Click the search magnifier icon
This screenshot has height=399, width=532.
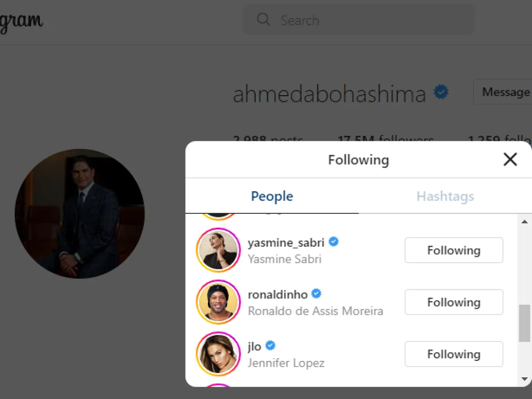coord(263,19)
